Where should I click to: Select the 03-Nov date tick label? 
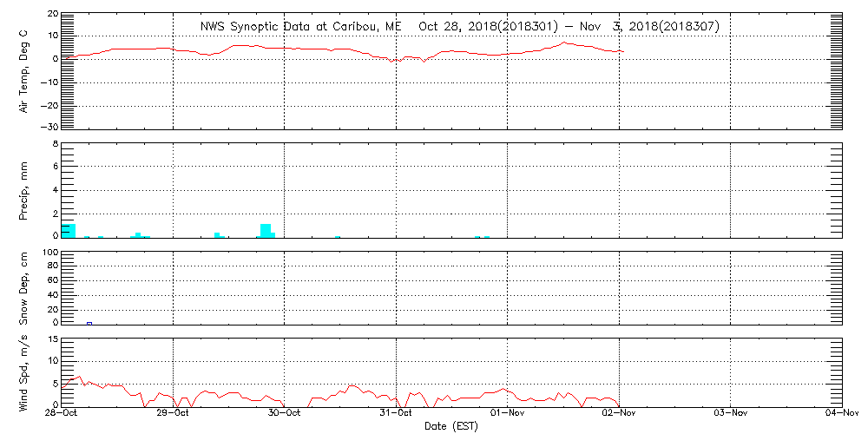tap(731, 414)
